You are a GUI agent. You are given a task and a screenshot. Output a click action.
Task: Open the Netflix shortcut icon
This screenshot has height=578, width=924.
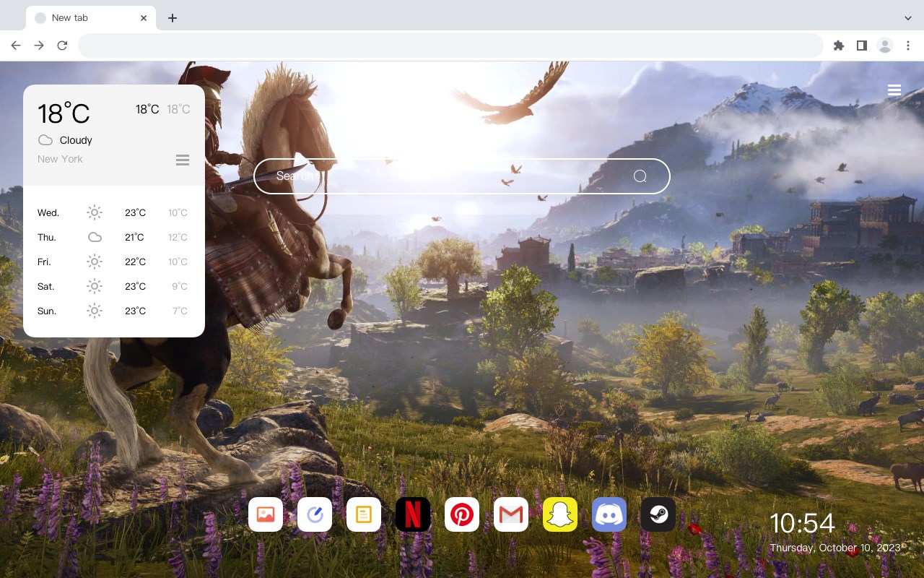tap(413, 514)
